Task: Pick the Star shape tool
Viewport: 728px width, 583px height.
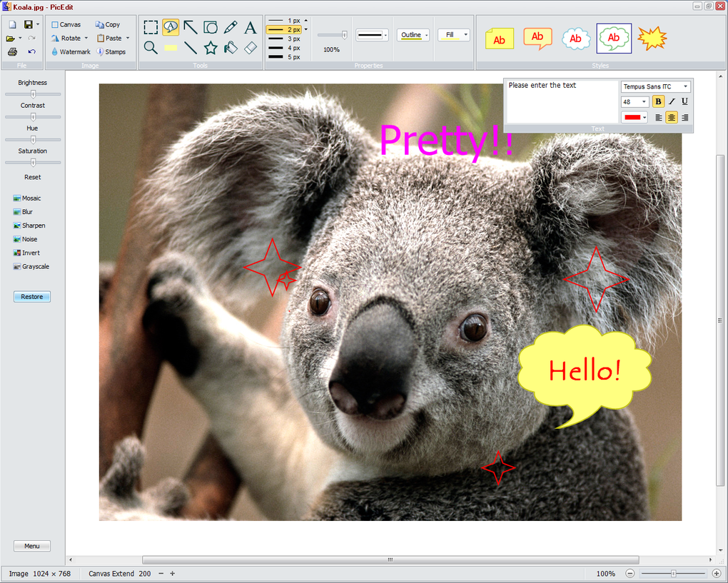Action: pyautogui.click(x=210, y=47)
